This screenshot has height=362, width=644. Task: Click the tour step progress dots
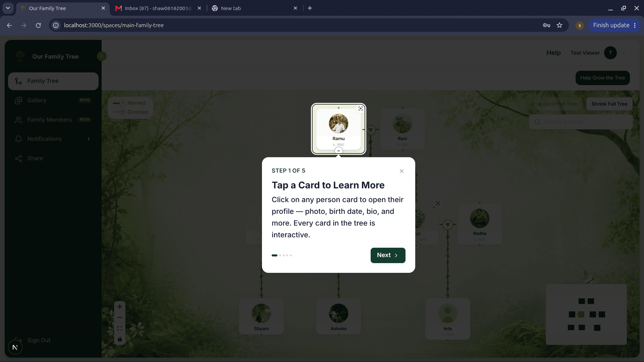282,255
